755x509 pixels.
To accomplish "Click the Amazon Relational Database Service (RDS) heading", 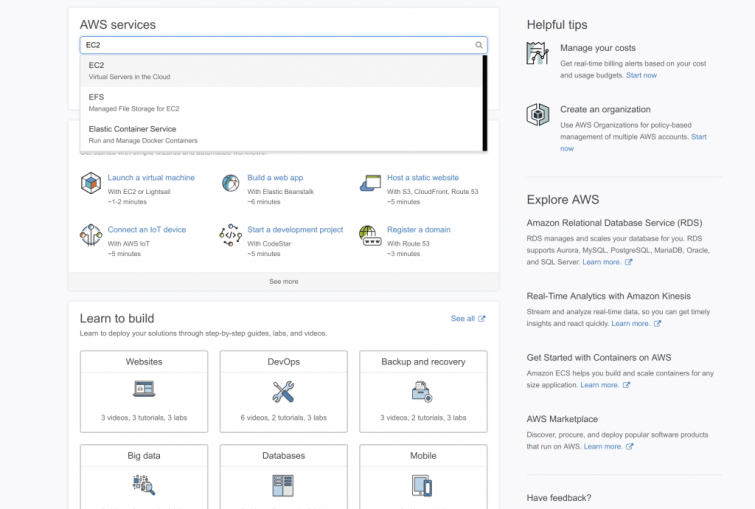I will (x=614, y=223).
